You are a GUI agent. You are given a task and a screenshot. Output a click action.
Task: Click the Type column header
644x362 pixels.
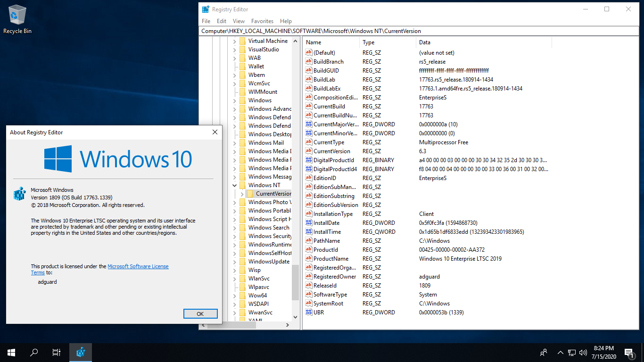[388, 42]
